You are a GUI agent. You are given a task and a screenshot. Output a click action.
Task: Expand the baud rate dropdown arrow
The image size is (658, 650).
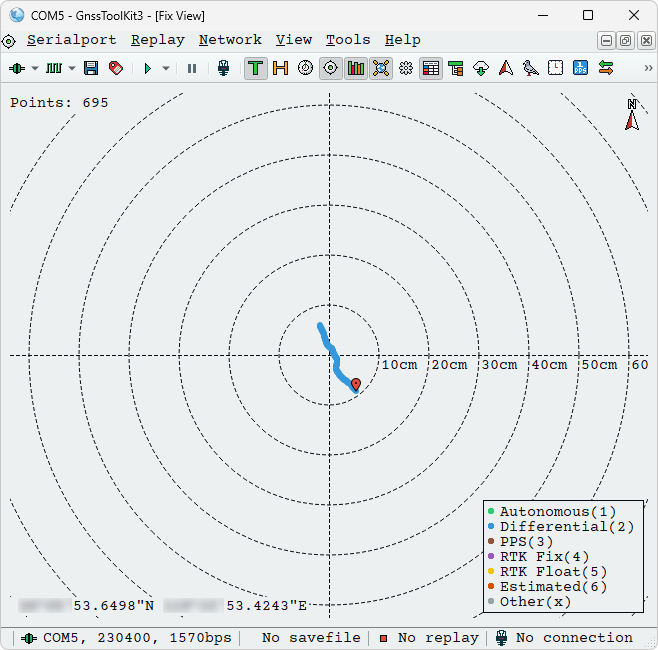72,68
